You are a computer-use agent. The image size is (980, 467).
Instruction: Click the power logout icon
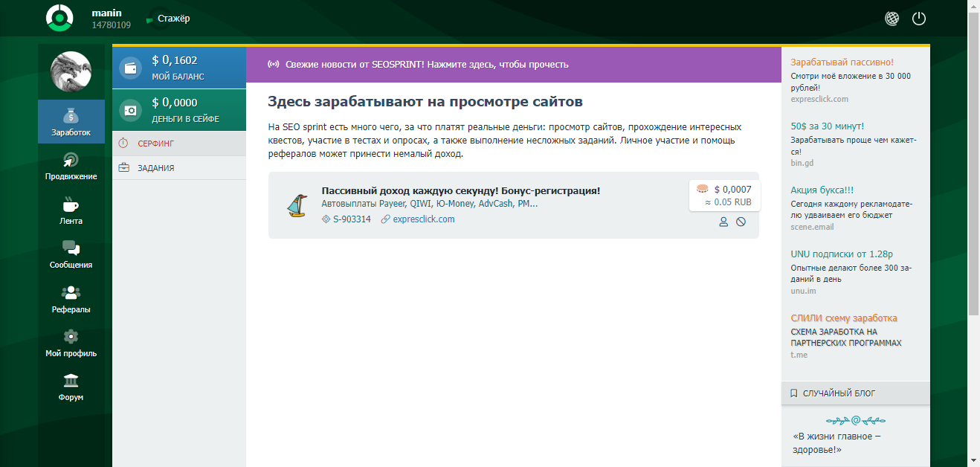919,19
